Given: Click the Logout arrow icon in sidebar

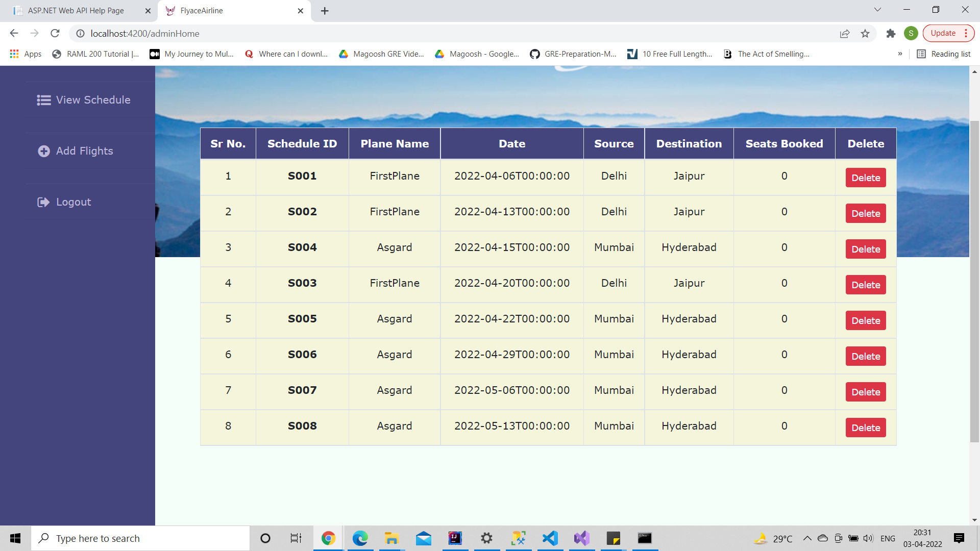Looking at the screenshot, I should 43,202.
